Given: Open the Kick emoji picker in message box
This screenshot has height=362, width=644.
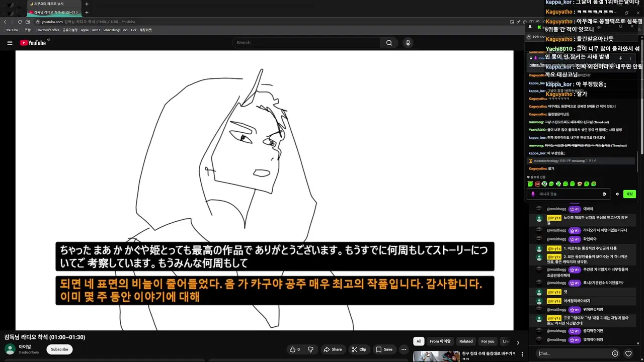Looking at the screenshot, I should tap(604, 194).
